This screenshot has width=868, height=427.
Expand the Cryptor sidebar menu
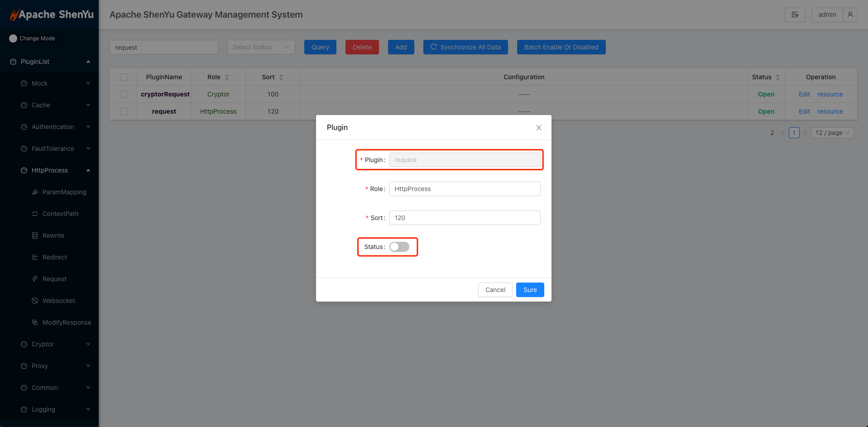coord(43,344)
